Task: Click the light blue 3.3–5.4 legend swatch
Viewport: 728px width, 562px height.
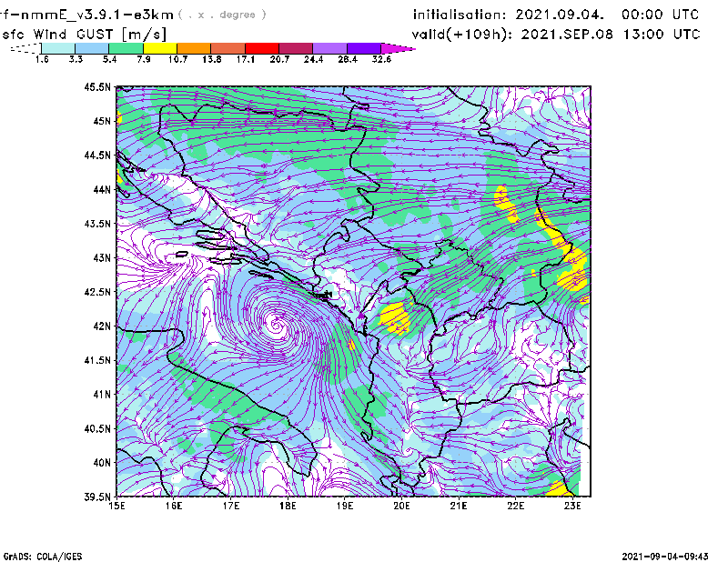Action: pos(92,48)
